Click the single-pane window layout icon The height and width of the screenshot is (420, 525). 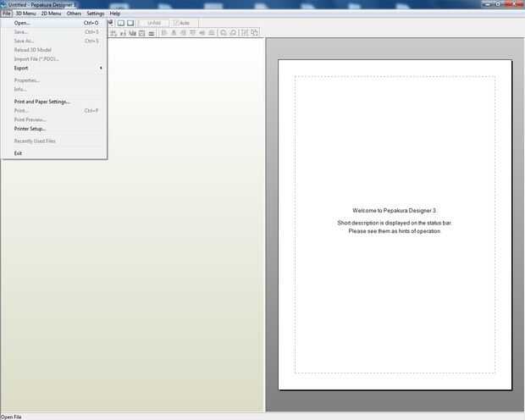point(130,23)
